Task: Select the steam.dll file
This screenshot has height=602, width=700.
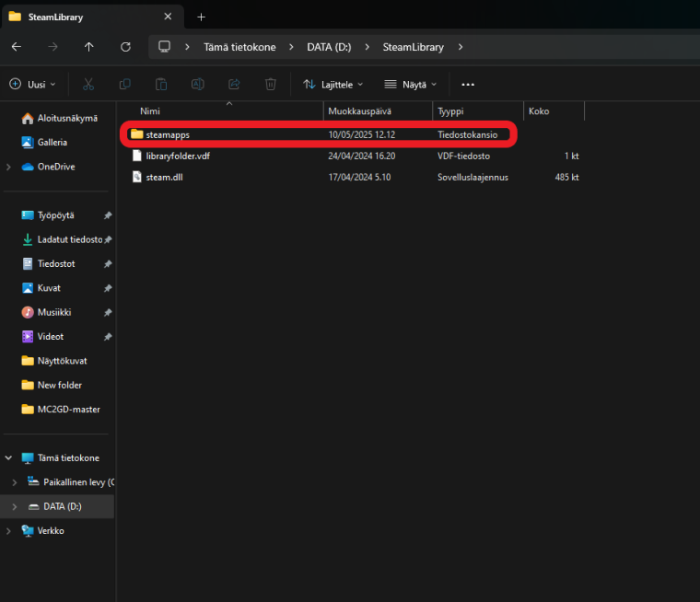Action: (x=356, y=177)
